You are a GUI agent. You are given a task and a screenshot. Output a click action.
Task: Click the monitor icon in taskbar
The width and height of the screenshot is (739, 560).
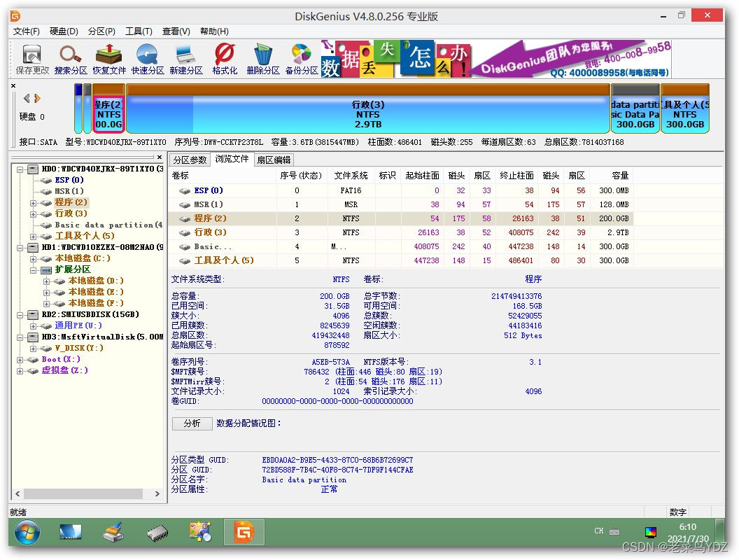point(71,532)
